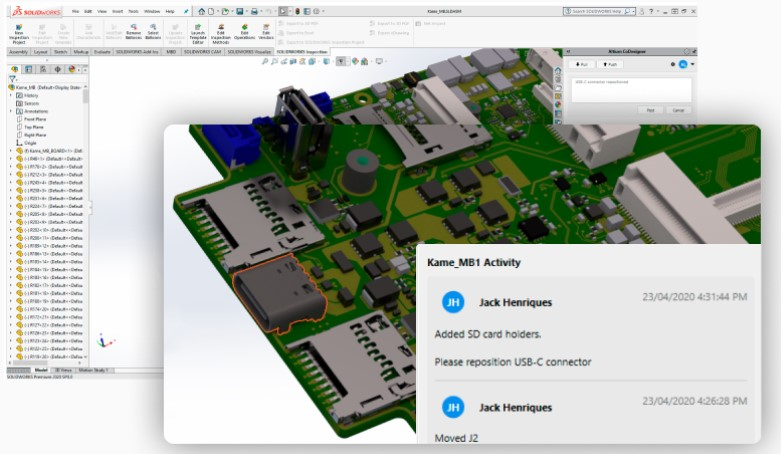Click the Push button in Altium CoDesigner

tap(612, 63)
